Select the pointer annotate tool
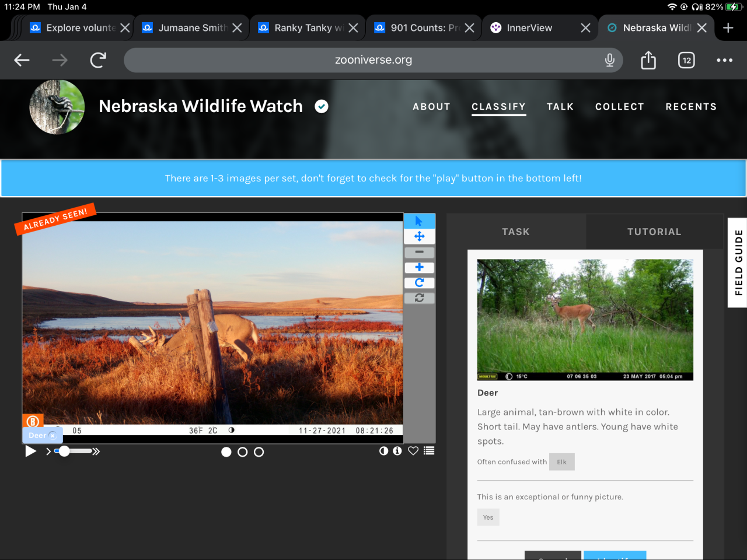This screenshot has height=560, width=747. point(419,221)
